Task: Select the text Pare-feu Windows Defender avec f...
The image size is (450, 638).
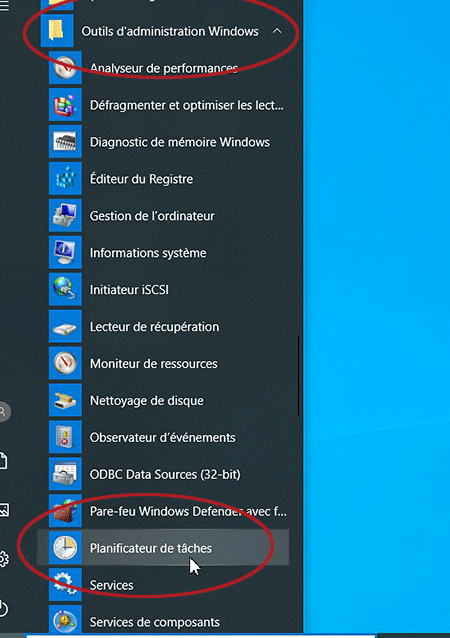Action: coord(188,511)
